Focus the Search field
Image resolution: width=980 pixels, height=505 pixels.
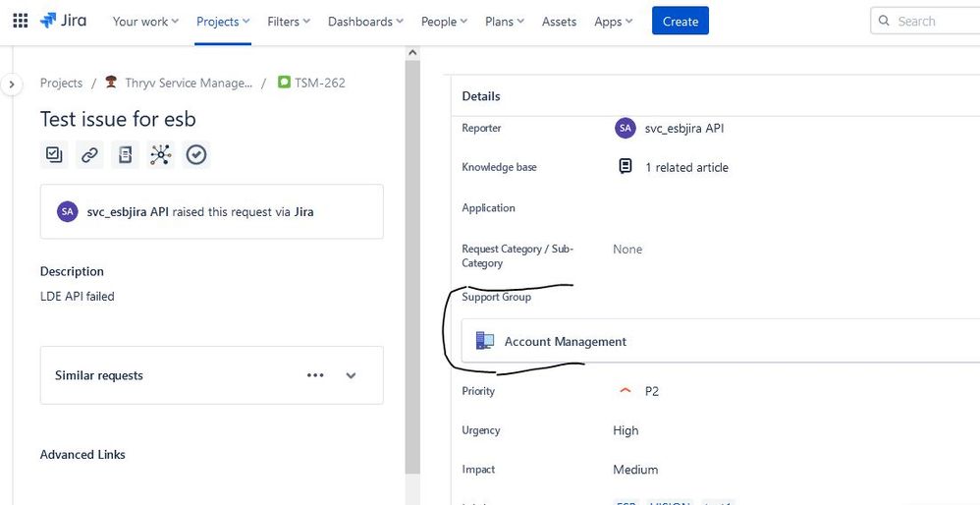[x=925, y=21]
